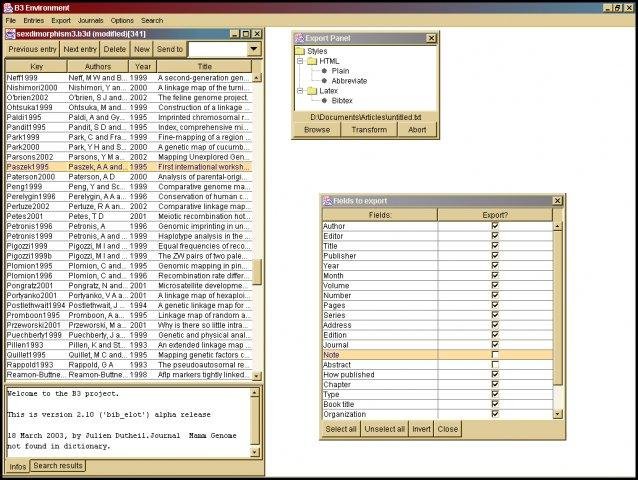Screen dimensions: 638x480
Task: Click Close in Fields to export
Action: [448, 429]
